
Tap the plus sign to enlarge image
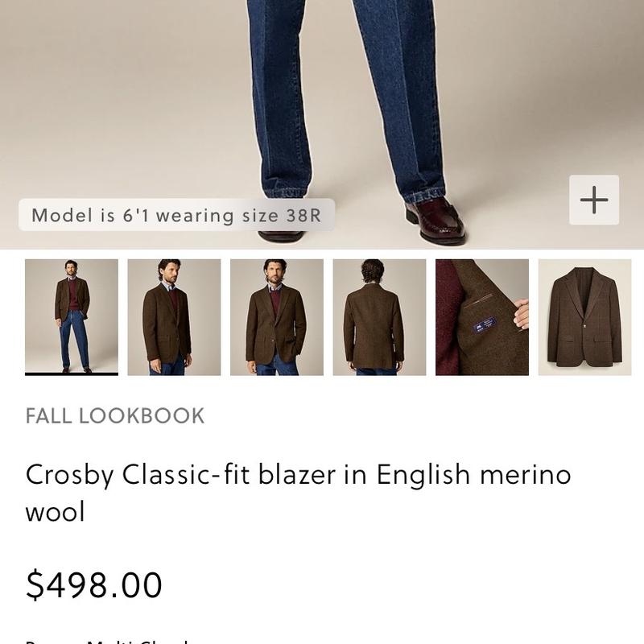(594, 200)
